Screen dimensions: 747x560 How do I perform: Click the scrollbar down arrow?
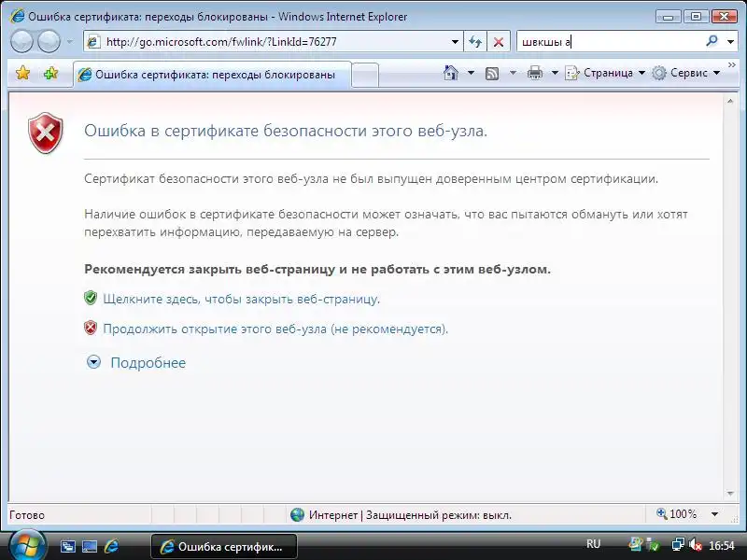pyautogui.click(x=730, y=494)
